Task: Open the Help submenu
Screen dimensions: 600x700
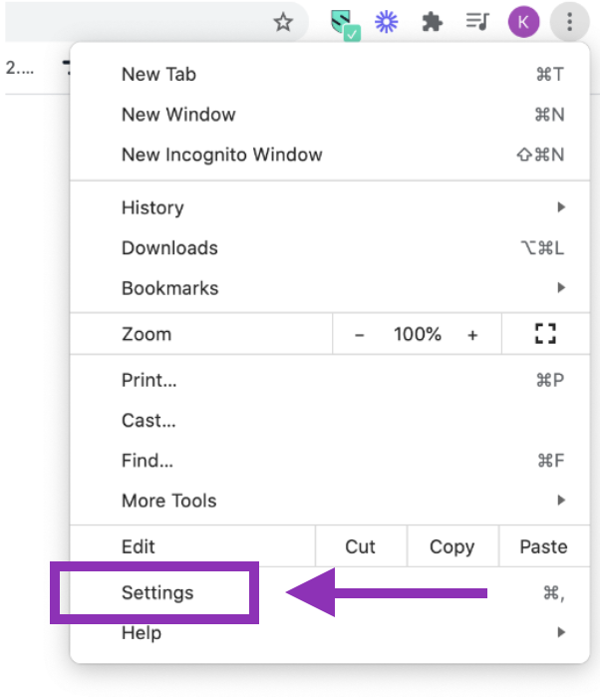Action: pos(142,632)
